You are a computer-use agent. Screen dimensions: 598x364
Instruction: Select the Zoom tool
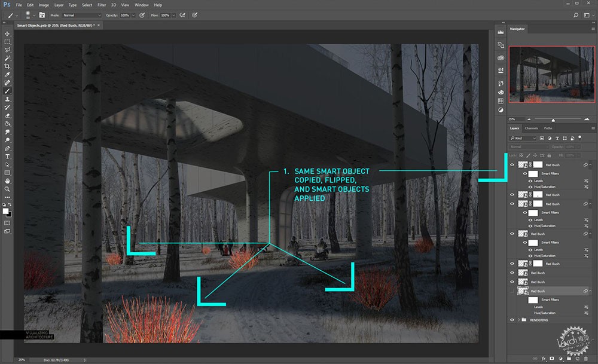[7, 189]
